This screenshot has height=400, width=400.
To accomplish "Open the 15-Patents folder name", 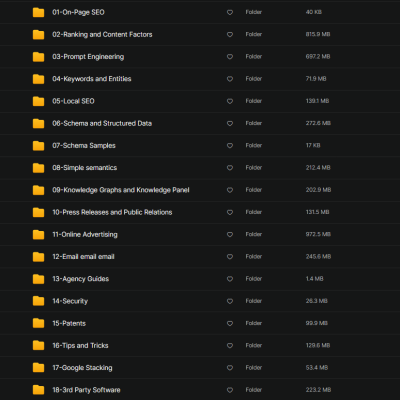I will pyautogui.click(x=69, y=323).
